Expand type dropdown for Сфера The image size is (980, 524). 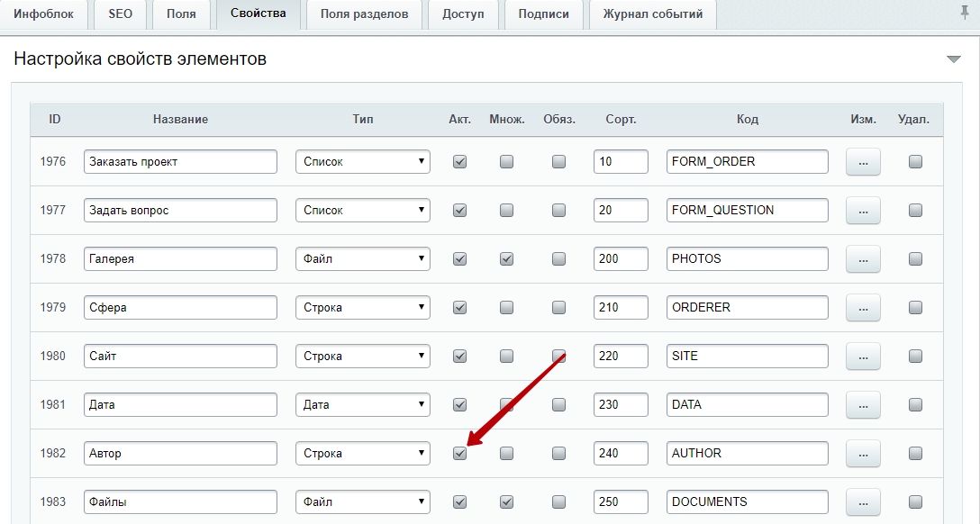[x=362, y=307]
